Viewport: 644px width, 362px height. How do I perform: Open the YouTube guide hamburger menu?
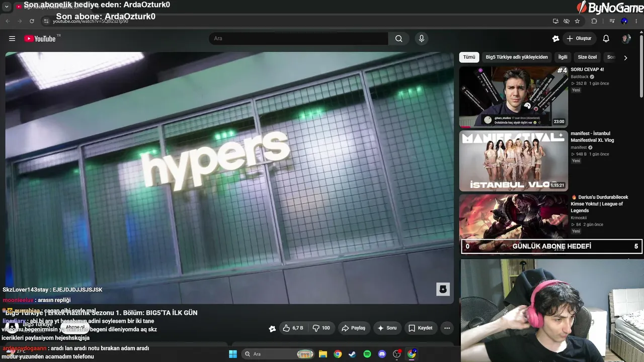[x=12, y=39]
